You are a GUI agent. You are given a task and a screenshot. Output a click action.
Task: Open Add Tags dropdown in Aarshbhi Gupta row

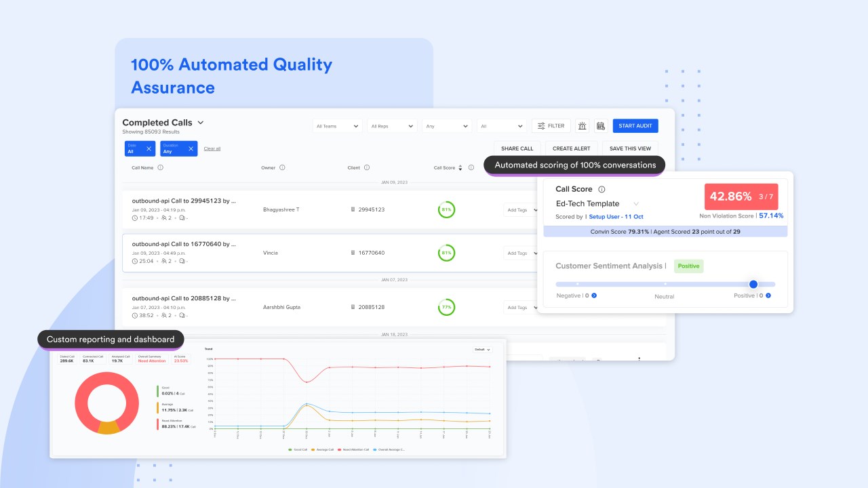[519, 307]
